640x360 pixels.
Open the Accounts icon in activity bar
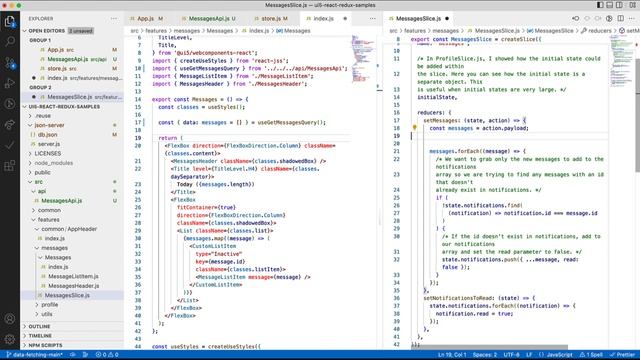pyautogui.click(x=9, y=319)
